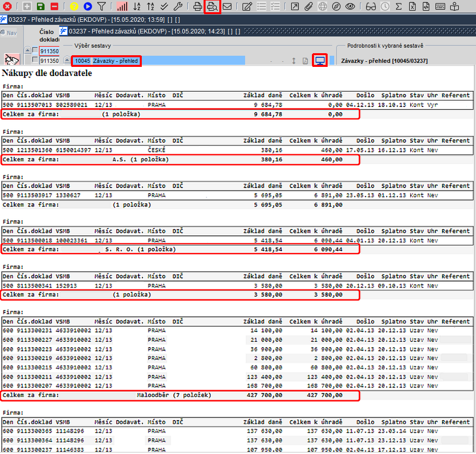476x454 pixels.
Task: Click the first document number field 911350
Action: point(49,51)
